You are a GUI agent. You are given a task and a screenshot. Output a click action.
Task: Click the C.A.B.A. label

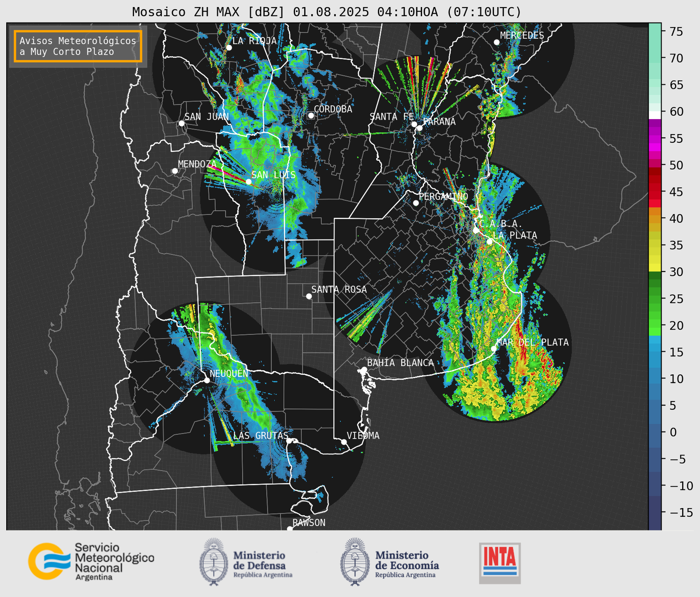[501, 224]
